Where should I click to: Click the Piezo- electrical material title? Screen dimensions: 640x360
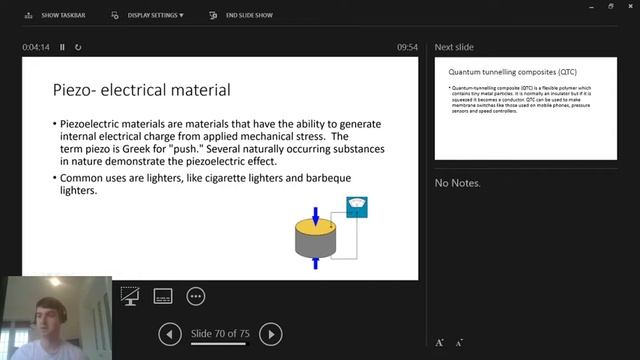tap(142, 90)
